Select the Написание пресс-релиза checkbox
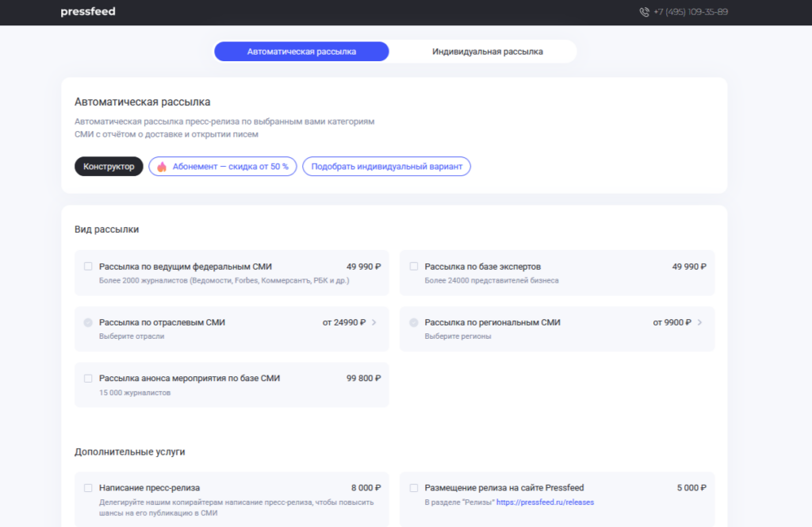This screenshot has width=812, height=527. [88, 488]
